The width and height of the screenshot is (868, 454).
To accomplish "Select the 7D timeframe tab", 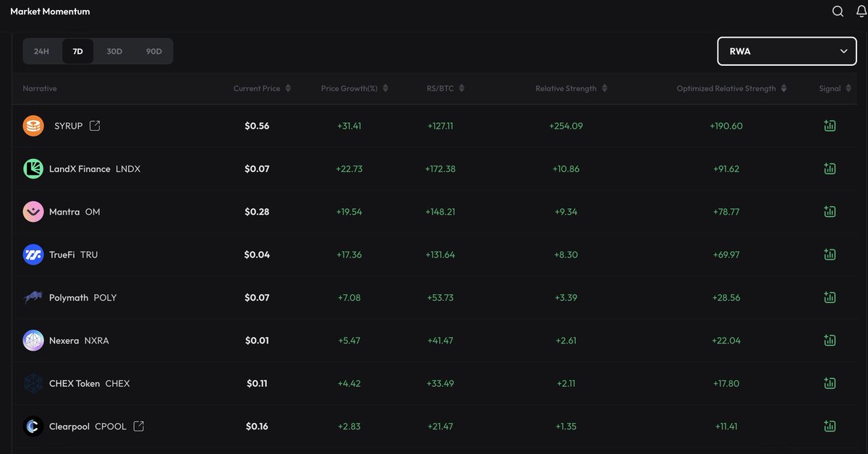I will point(77,51).
